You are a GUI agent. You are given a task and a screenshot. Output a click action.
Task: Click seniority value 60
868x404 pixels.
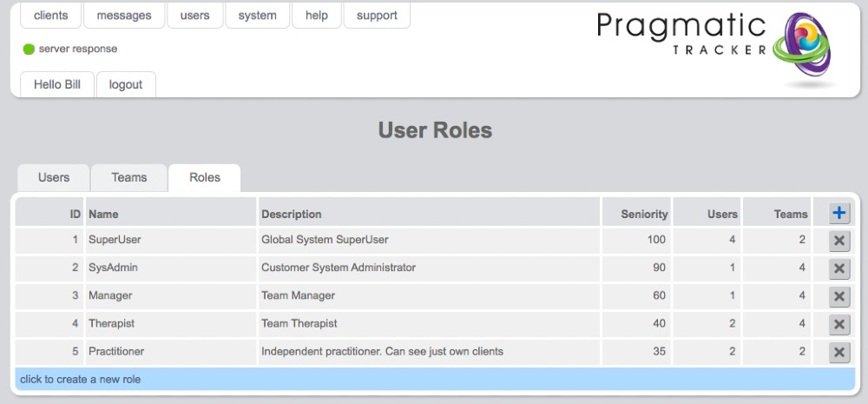[659, 295]
